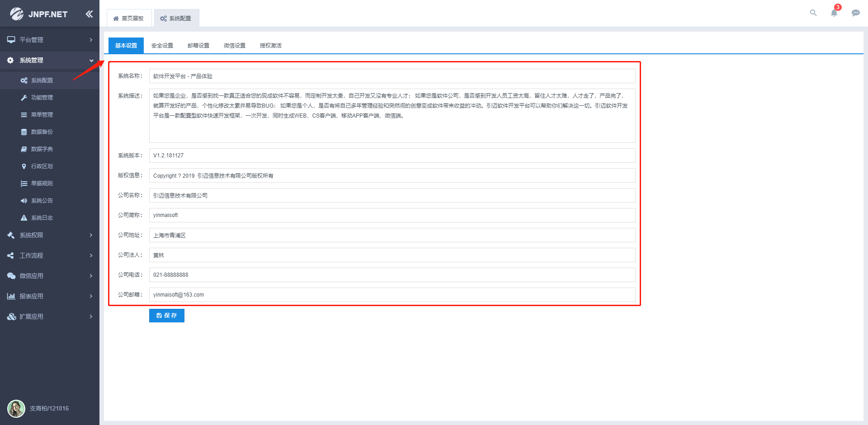This screenshot has height=425, width=868.
Task: Collapse the sidebar with double-arrow icon
Action: point(89,14)
